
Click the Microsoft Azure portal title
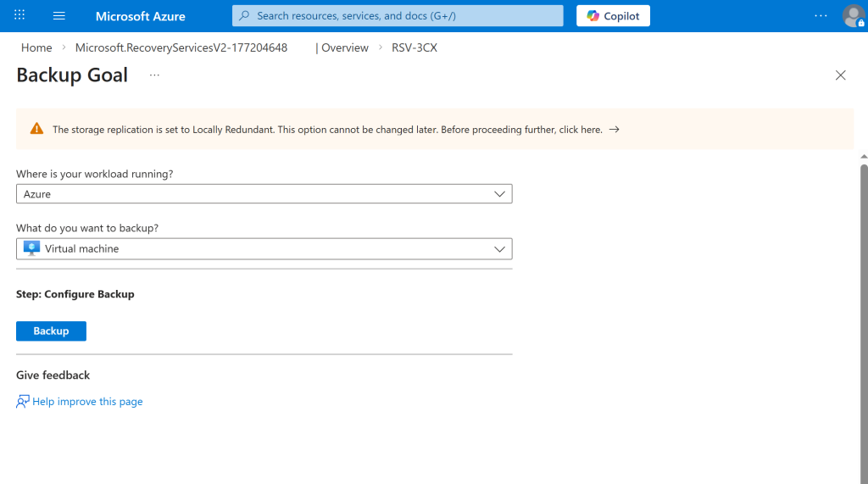[140, 16]
